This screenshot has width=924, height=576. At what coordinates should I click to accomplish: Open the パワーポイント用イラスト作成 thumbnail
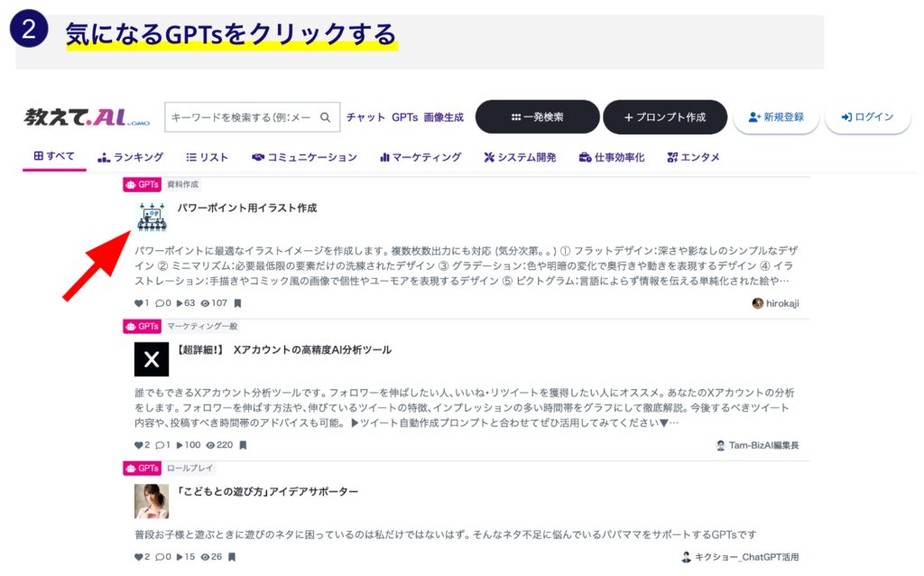point(152,218)
